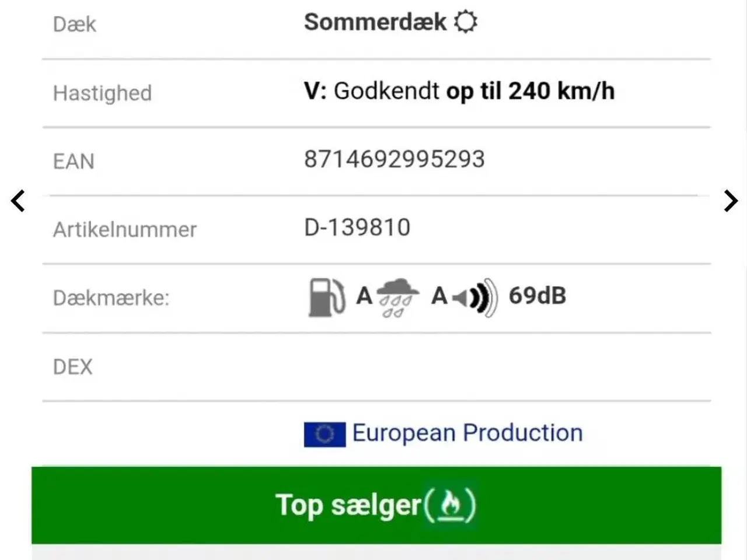The height and width of the screenshot is (560, 747).
Task: Click the sun icon next to Sommerdæk
Action: point(467,21)
